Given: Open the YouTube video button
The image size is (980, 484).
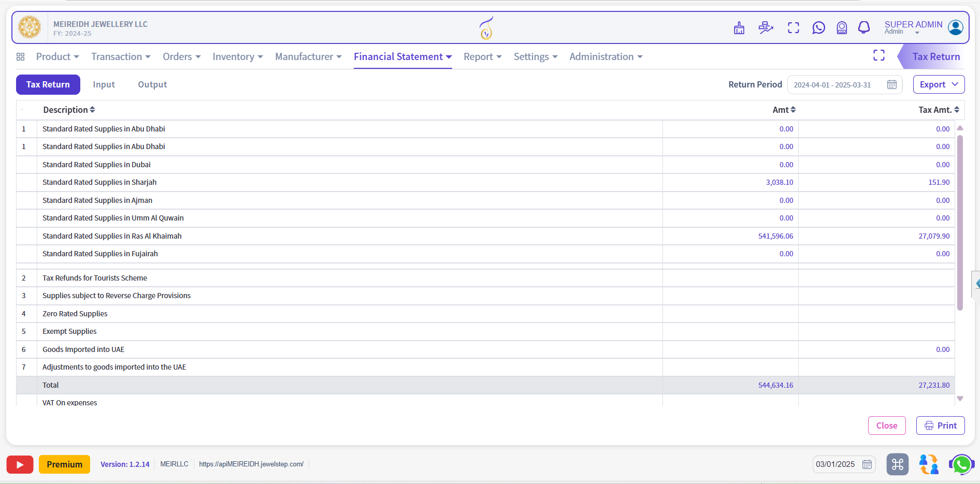Looking at the screenshot, I should (x=20, y=464).
